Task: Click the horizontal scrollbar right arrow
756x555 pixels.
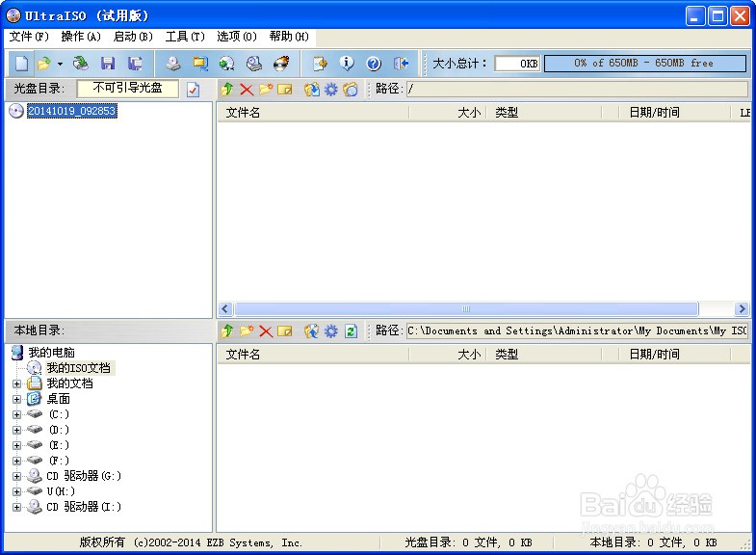Action: point(741,308)
